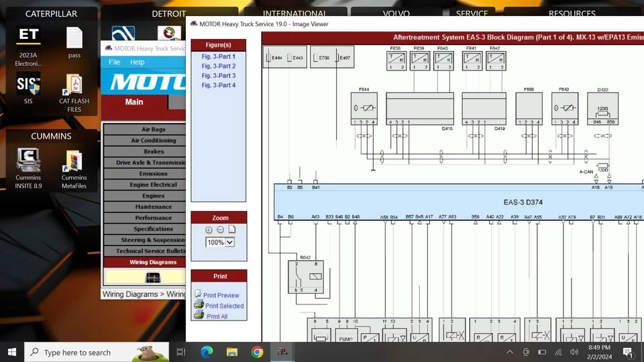Viewport: 644px width, 362px height.
Task: Click the zoom out magnifier icon
Action: pyautogui.click(x=220, y=230)
